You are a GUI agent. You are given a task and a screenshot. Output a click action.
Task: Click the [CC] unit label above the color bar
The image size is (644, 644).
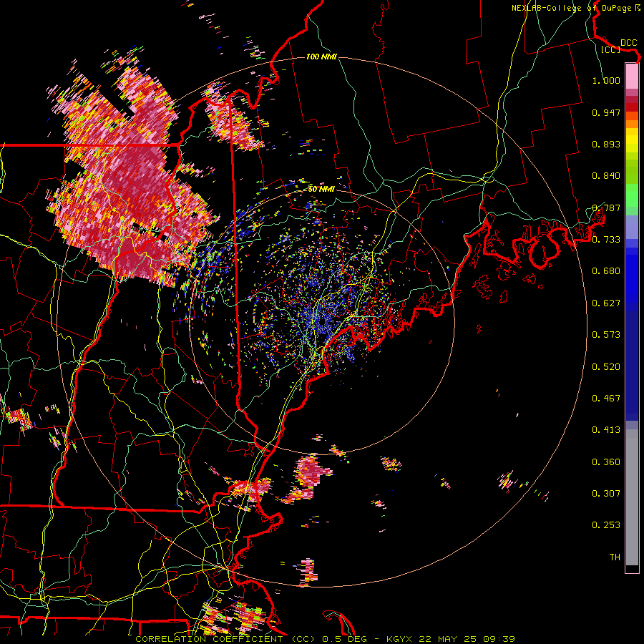coord(610,49)
